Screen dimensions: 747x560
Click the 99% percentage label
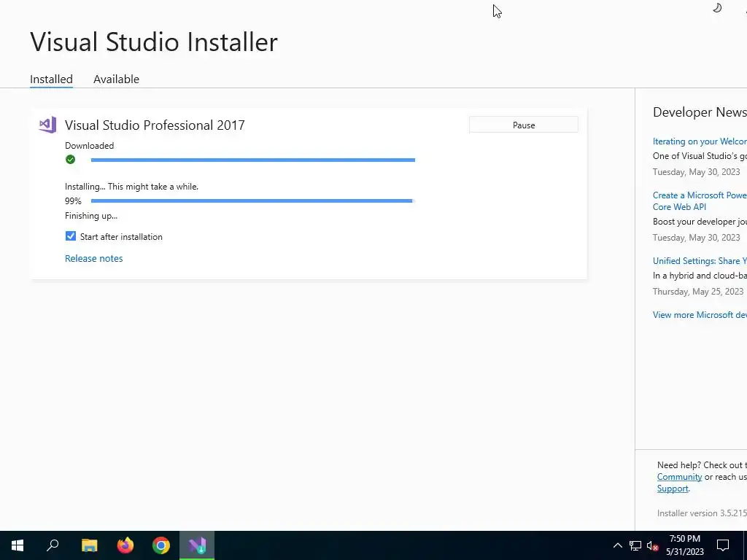pos(73,201)
